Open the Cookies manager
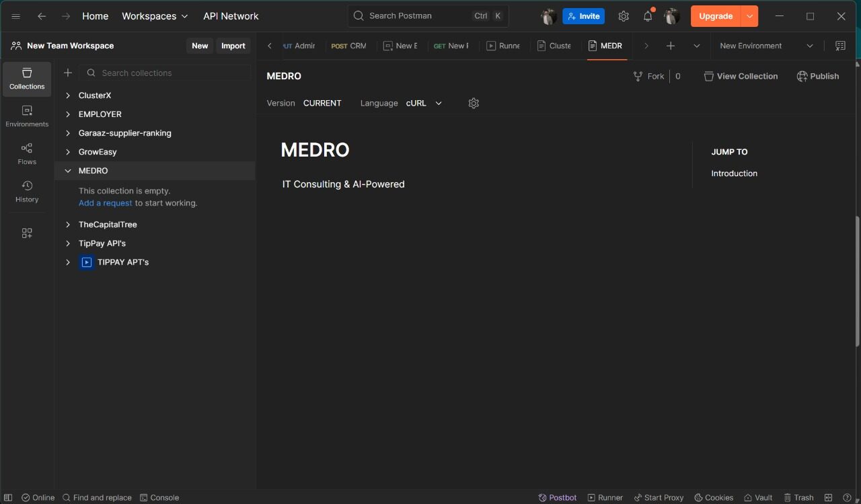 click(714, 497)
